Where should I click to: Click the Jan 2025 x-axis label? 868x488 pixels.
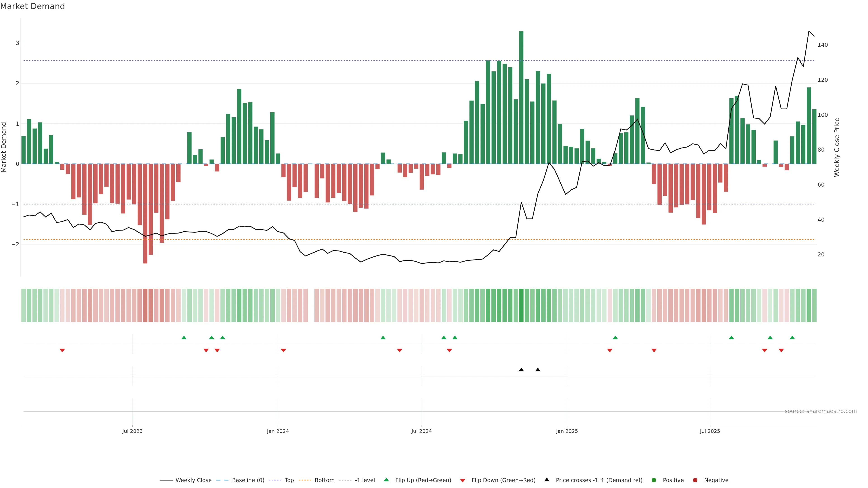(567, 431)
